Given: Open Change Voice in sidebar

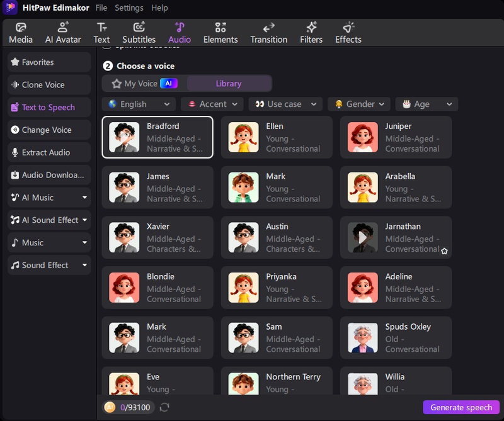Looking at the screenshot, I should click(49, 130).
